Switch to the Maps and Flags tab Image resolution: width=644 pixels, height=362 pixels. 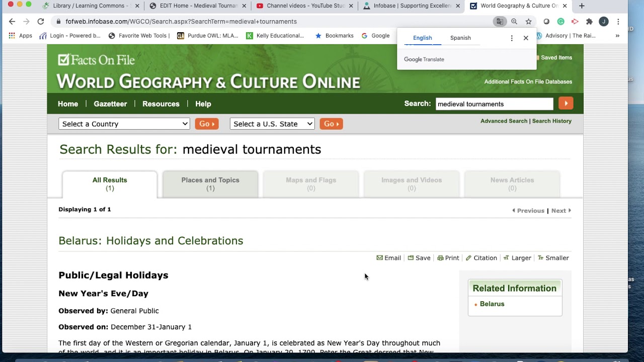(311, 184)
